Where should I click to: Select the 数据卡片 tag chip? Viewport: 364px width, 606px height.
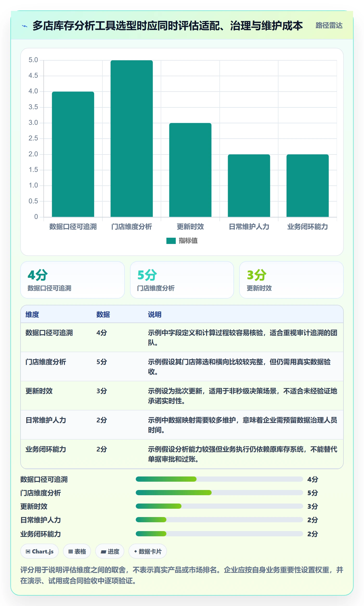pos(148,551)
